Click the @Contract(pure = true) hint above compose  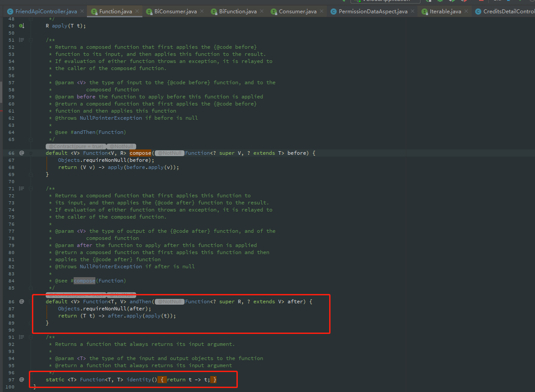76,146
